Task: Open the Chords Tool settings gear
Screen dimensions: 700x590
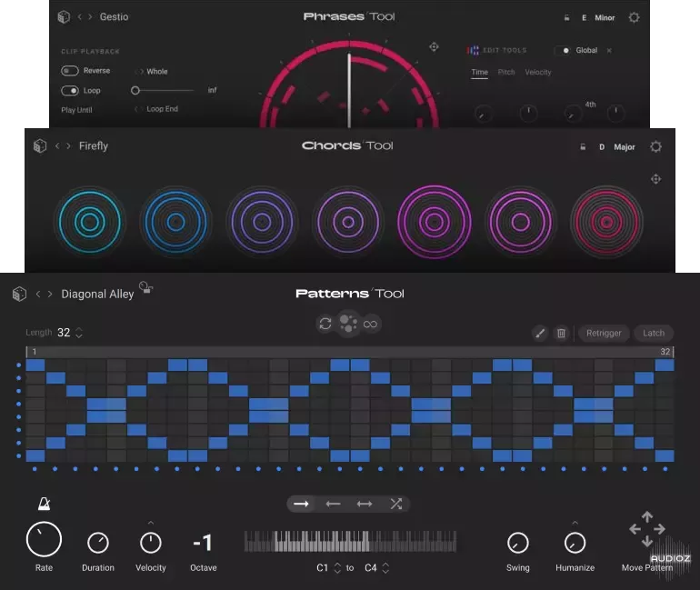Action: pos(655,146)
